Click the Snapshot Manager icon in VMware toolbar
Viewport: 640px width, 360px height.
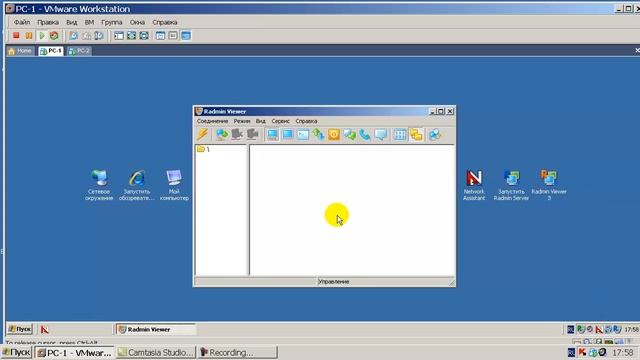click(99, 36)
